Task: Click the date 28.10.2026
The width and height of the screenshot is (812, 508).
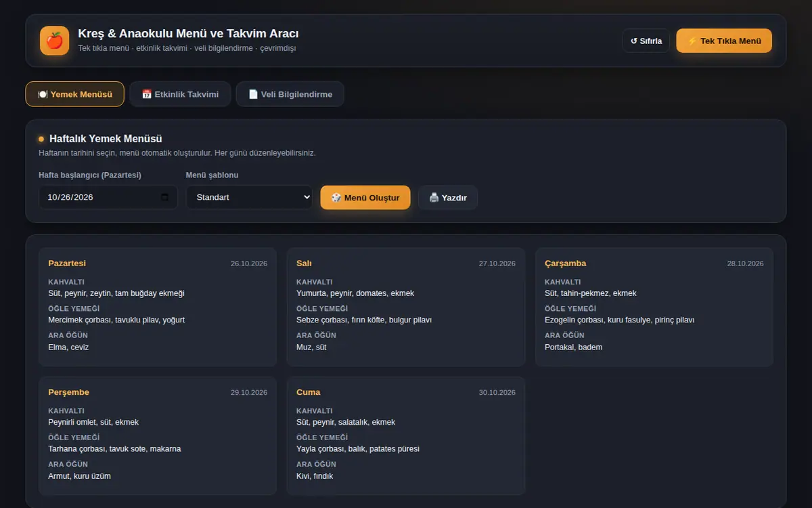Action: pos(746,263)
